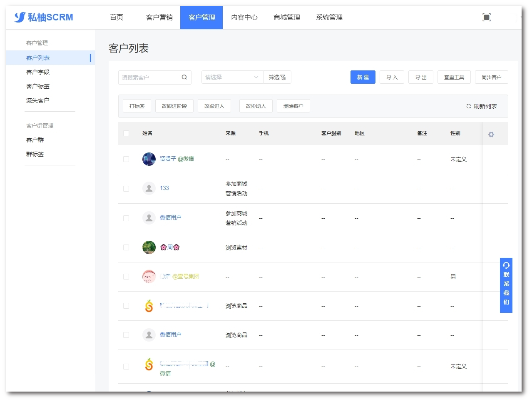This screenshot has height=402, width=532.
Task: Expand the 请选择 dropdown
Action: (x=232, y=77)
